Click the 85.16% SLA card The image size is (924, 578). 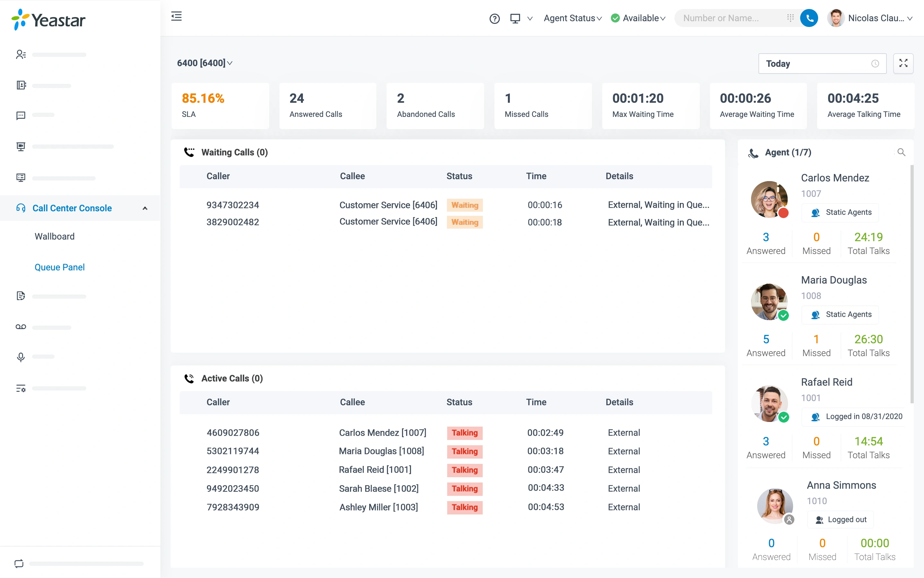[220, 106]
